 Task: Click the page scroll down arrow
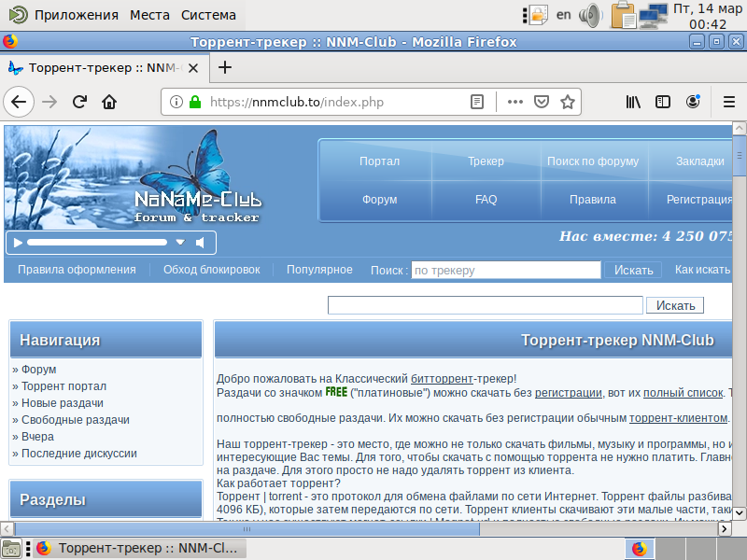pyautogui.click(x=739, y=512)
